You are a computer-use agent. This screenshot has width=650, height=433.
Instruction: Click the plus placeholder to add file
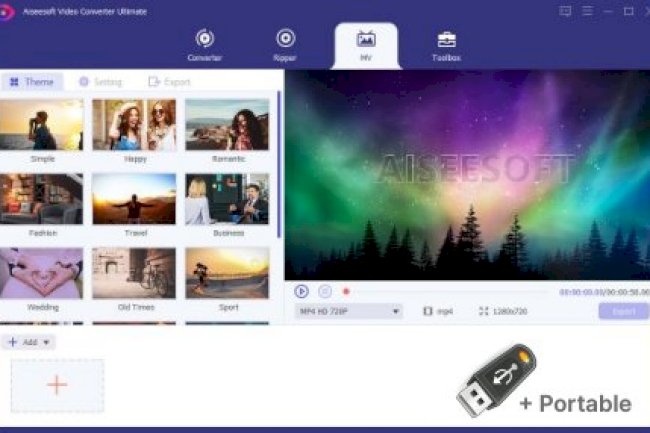57,386
